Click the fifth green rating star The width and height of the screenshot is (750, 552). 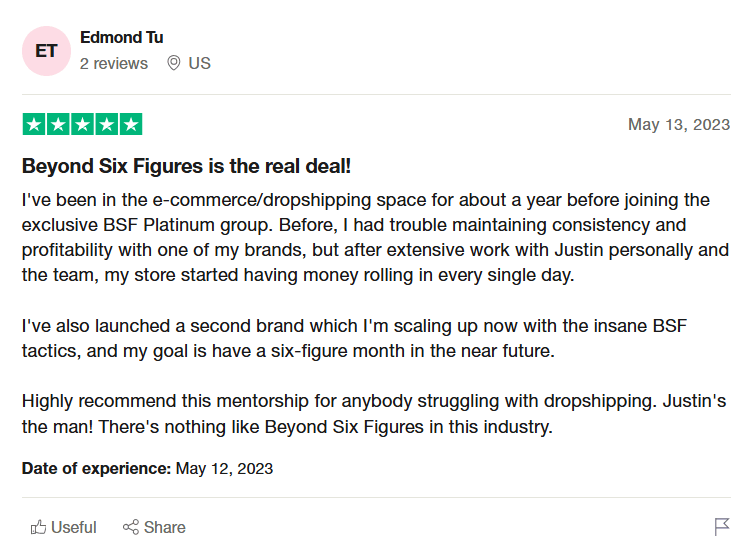[x=131, y=124]
